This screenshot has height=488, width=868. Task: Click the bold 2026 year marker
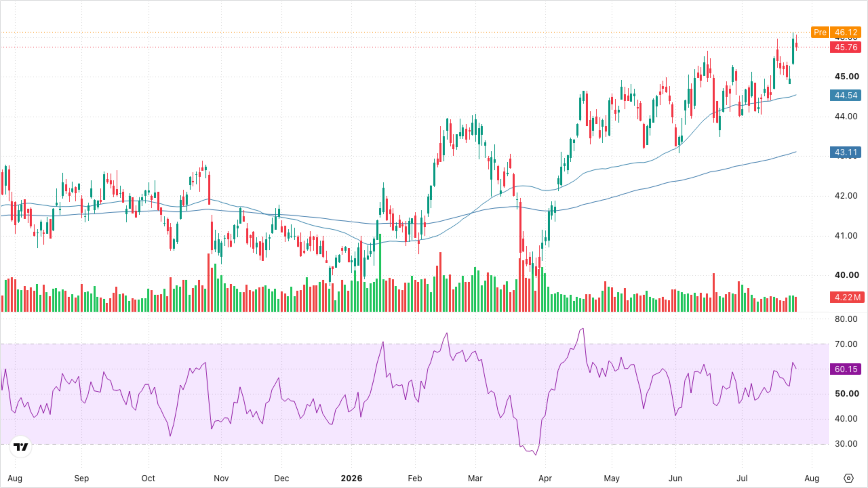[352, 478]
